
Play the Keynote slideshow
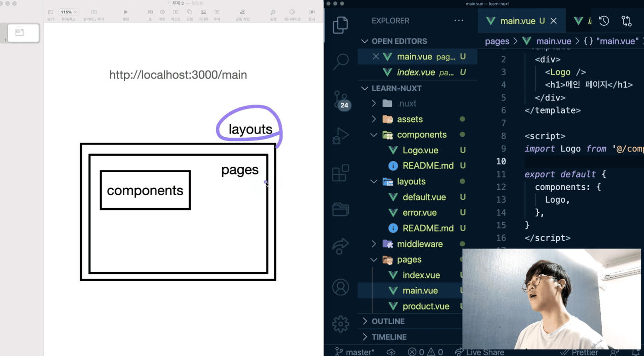pyautogui.click(x=126, y=15)
